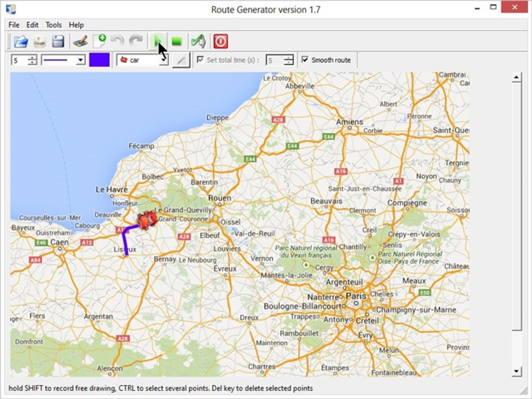Click Dieppe label on the map
The image size is (532, 399).
coord(218,118)
